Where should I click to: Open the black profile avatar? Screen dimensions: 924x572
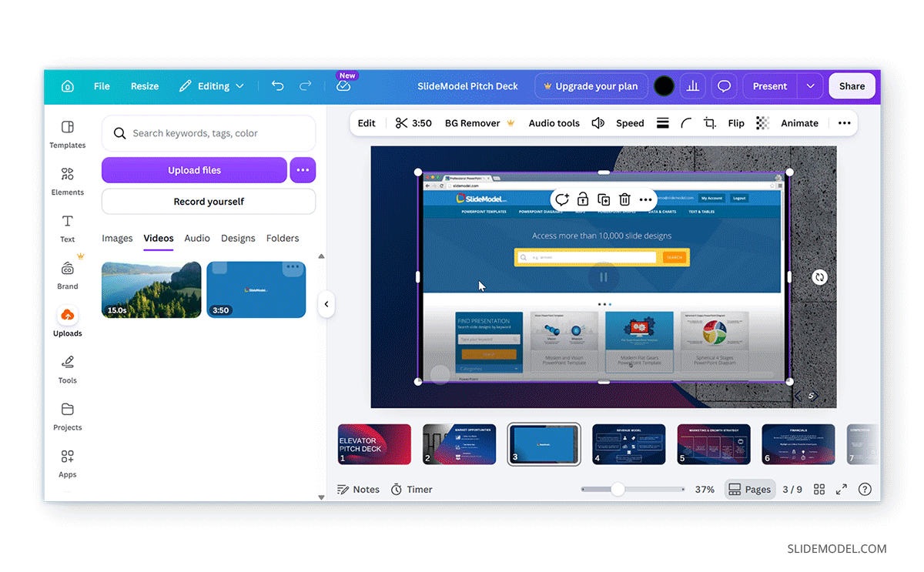(x=664, y=86)
